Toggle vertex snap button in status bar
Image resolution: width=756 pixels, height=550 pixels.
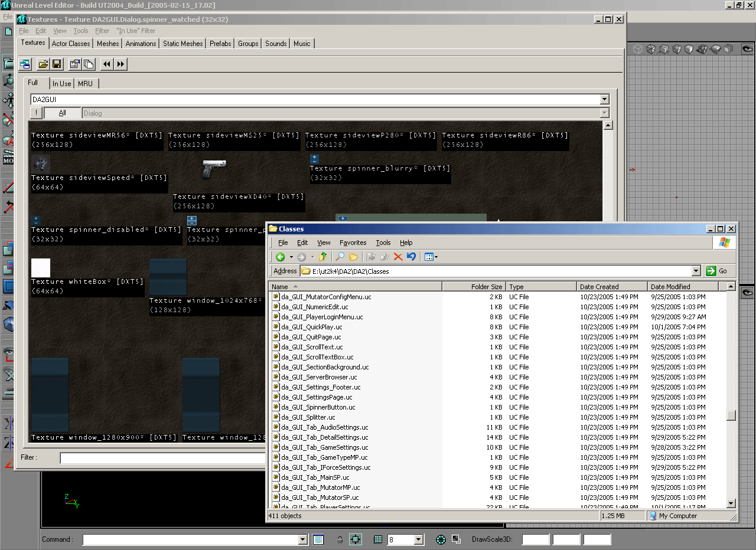tap(356, 539)
